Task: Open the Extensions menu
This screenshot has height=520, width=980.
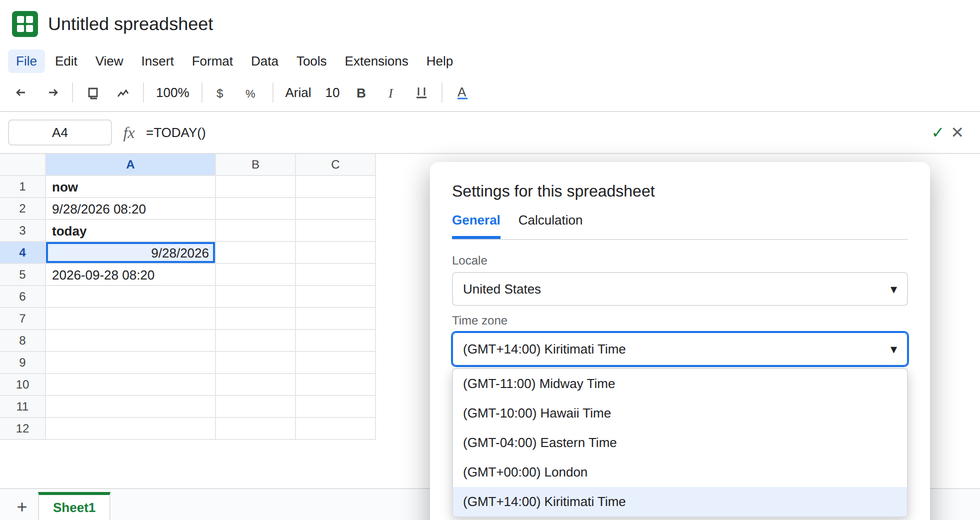Action: 376,61
